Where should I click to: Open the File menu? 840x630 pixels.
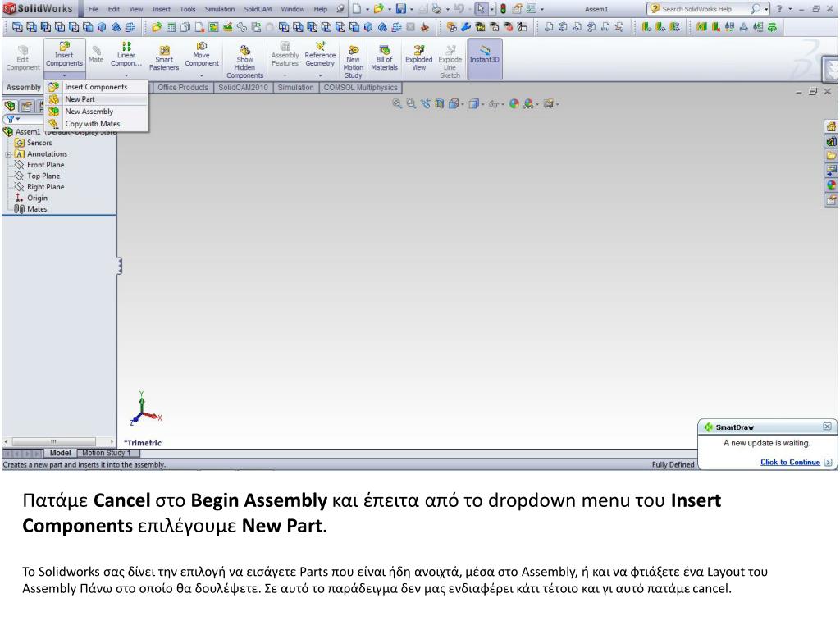[x=94, y=9]
